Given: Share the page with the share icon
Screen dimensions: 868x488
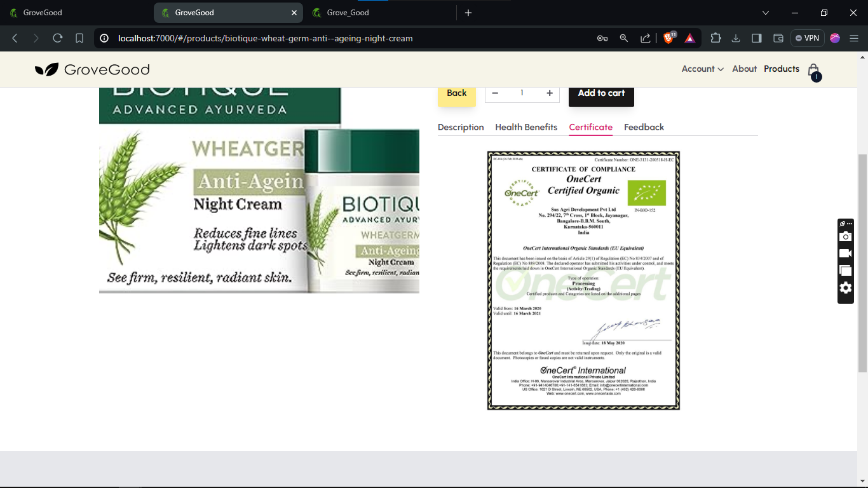Looking at the screenshot, I should 646,38.
